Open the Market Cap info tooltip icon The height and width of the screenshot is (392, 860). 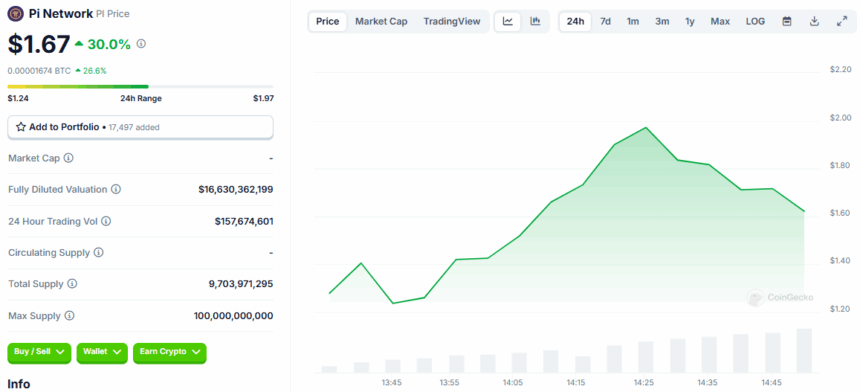(69, 158)
